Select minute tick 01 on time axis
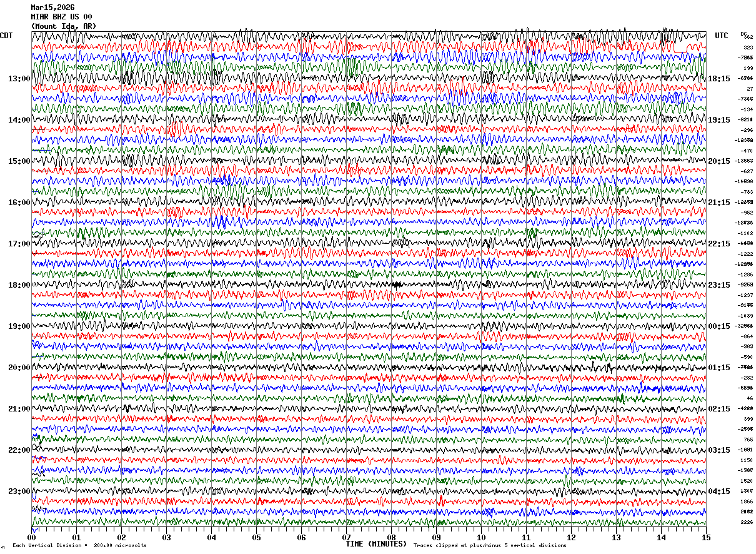 coord(76,537)
